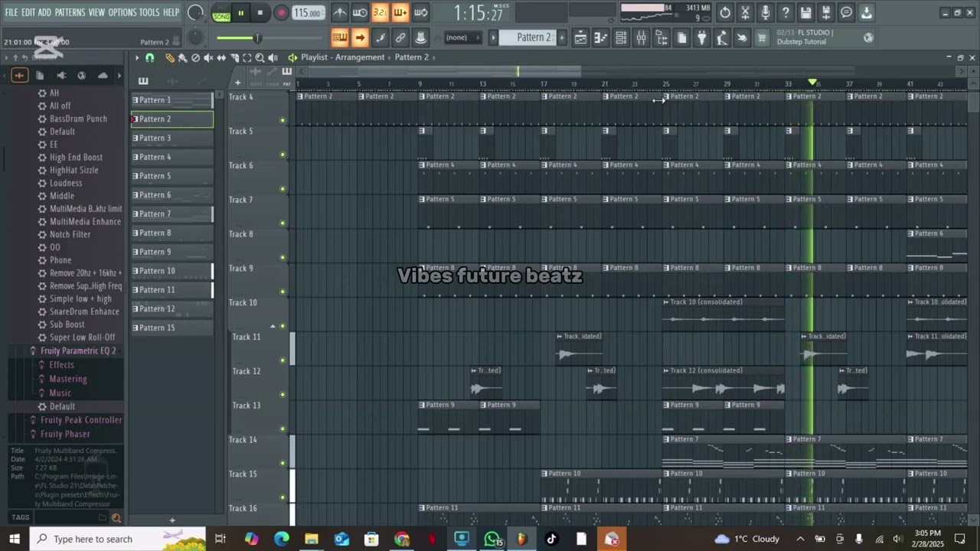Open the help question mark icon

tap(785, 12)
